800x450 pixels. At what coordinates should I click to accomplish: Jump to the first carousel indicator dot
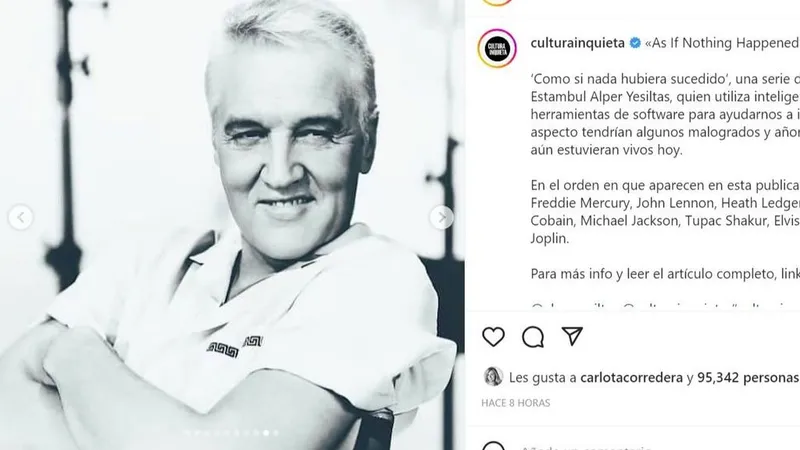click(188, 433)
